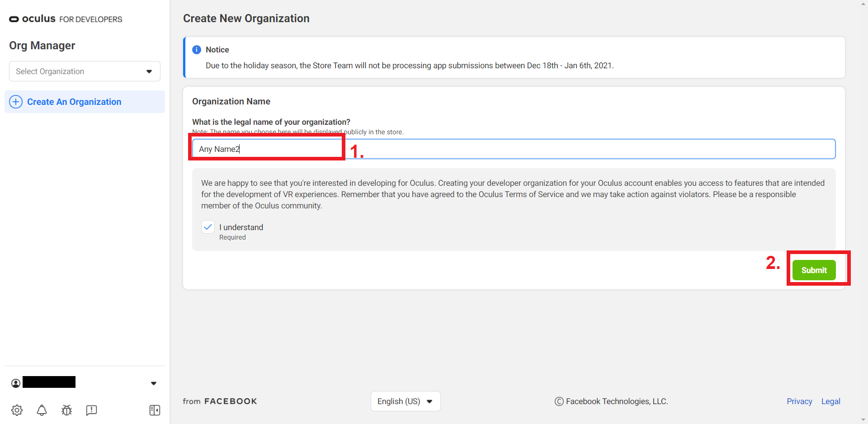Open the settings gear icon

tap(17, 410)
